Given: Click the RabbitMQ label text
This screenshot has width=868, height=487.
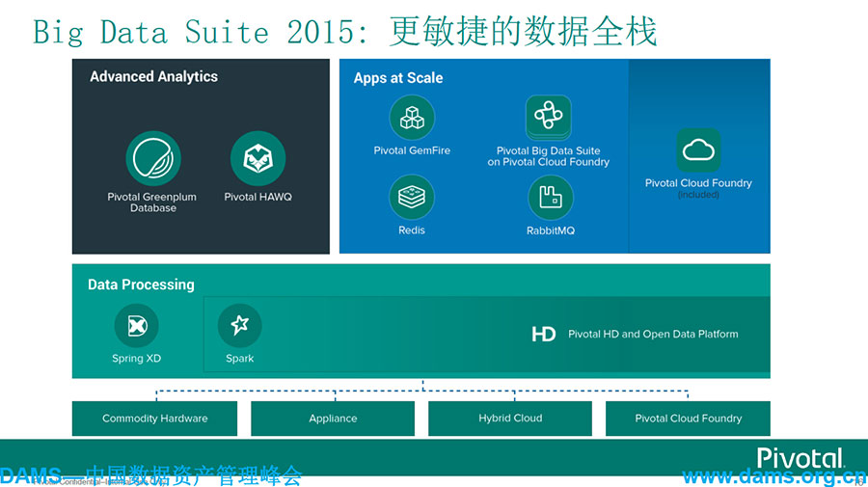Looking at the screenshot, I should point(551,230).
